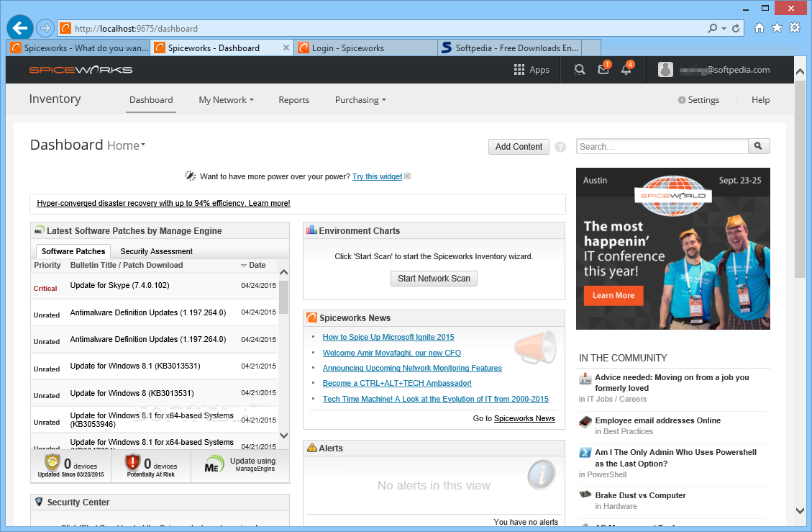Click the patches list scroll up arrow
Screen dimensions: 812x532
click(283, 272)
